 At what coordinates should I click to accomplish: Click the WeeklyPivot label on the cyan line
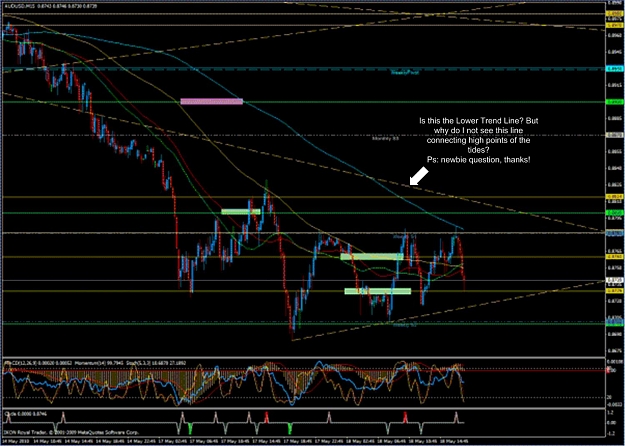405,72
